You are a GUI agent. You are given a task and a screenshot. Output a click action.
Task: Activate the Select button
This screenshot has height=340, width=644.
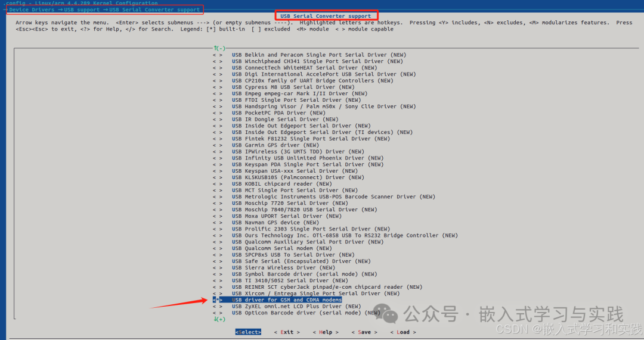[x=248, y=332]
